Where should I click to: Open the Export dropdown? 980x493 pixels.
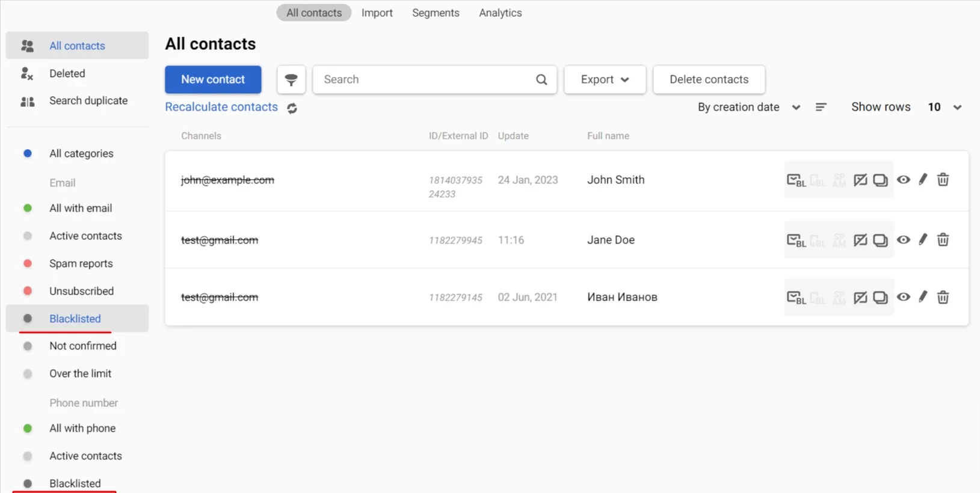click(x=605, y=79)
